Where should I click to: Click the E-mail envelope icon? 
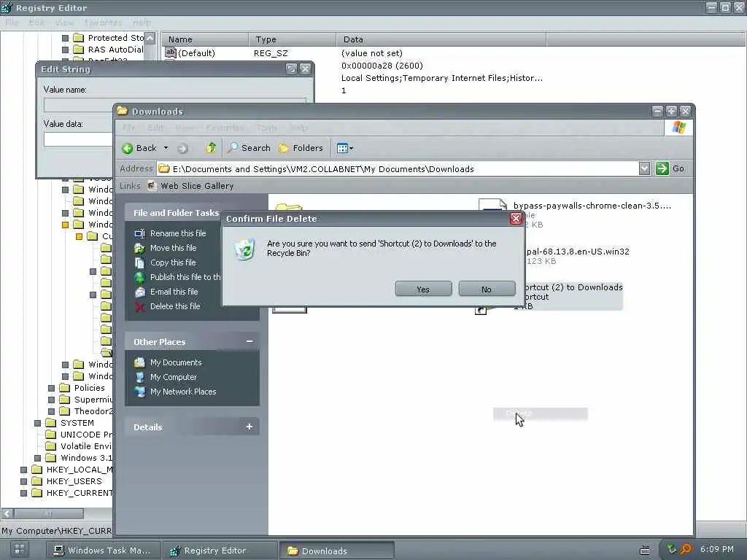(x=139, y=292)
